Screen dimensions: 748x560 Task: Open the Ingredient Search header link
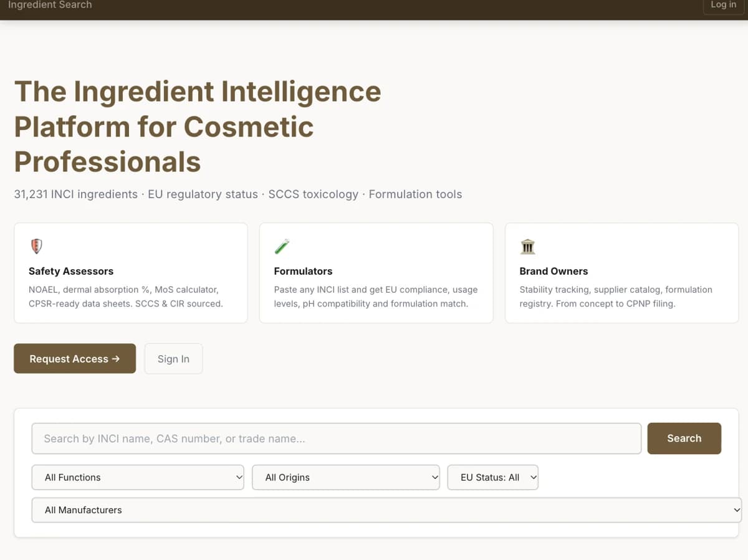point(50,5)
